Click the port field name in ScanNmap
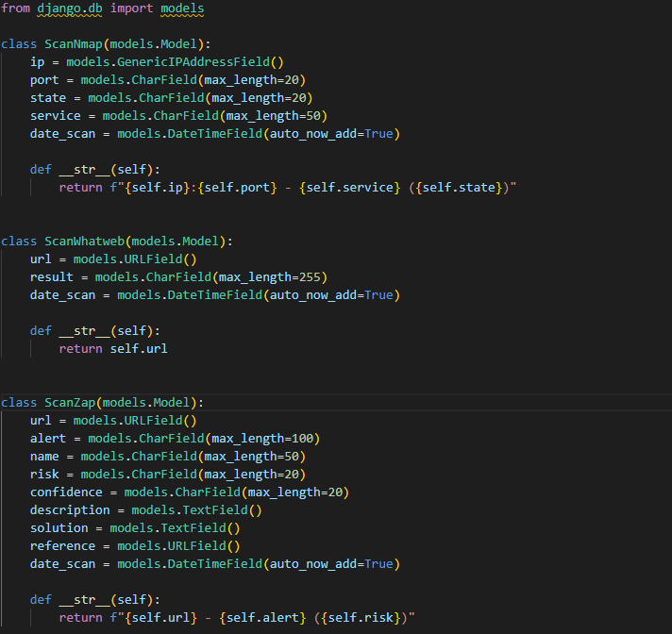 tap(44, 80)
